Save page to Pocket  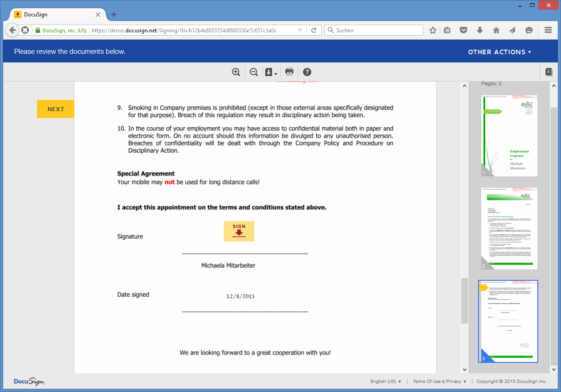pyautogui.click(x=463, y=30)
